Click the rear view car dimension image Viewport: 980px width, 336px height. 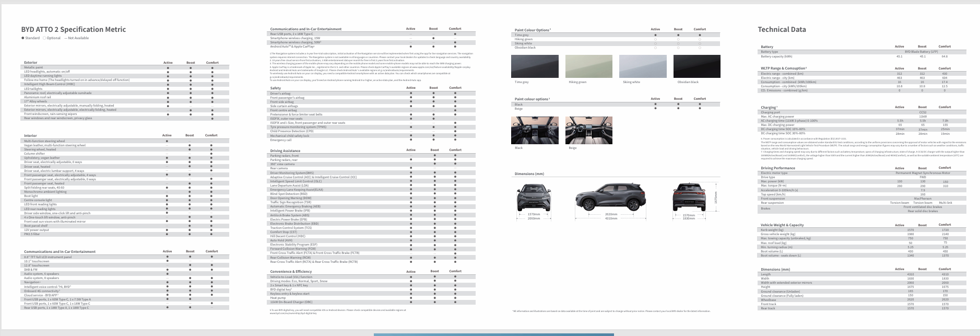(x=690, y=196)
